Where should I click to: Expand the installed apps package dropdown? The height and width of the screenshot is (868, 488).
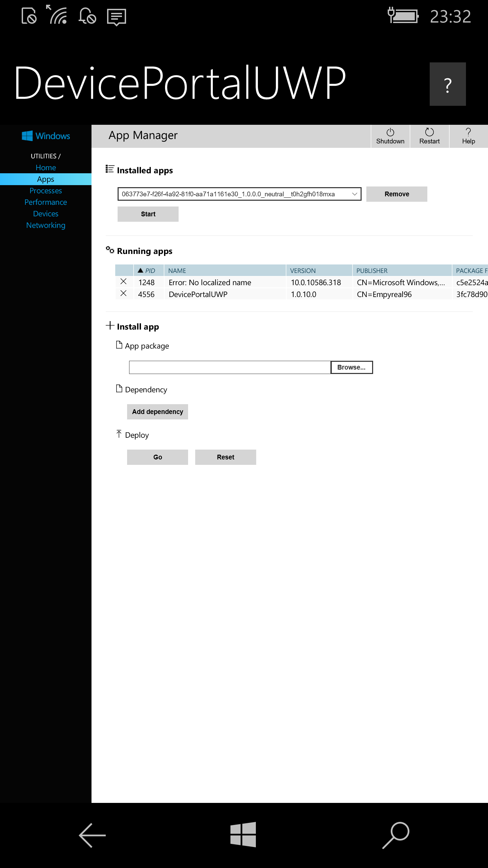point(239,194)
